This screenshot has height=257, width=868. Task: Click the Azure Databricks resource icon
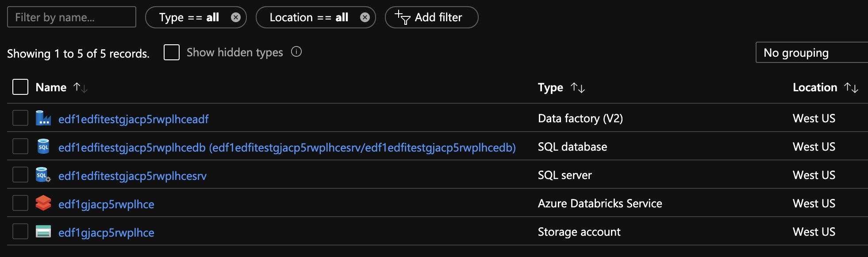[x=43, y=203]
